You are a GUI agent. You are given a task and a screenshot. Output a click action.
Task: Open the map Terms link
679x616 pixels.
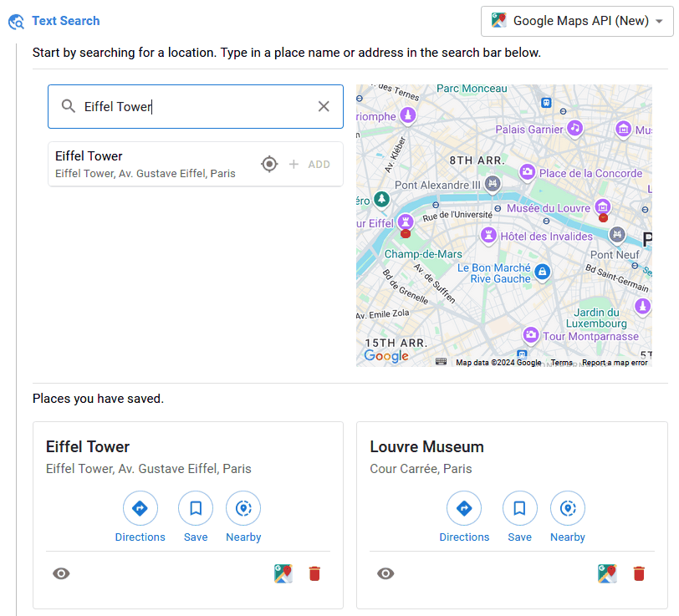point(562,362)
